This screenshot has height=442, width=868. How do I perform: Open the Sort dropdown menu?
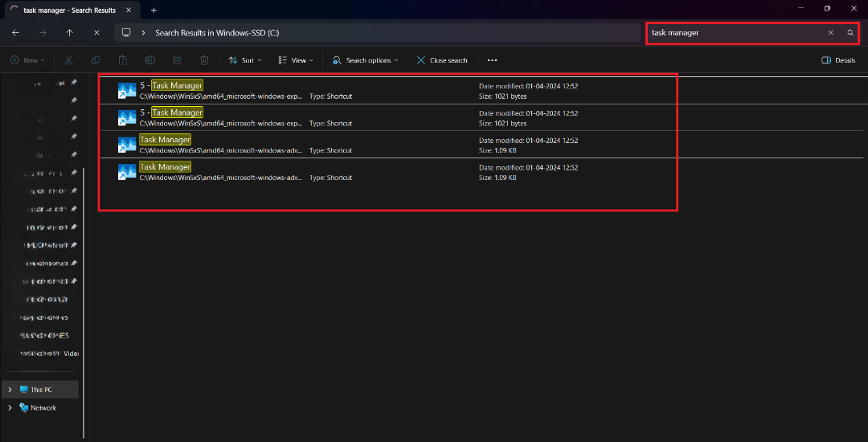(244, 60)
